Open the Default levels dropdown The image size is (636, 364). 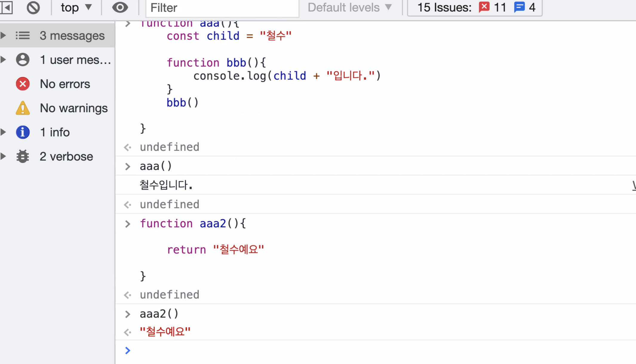tap(350, 8)
